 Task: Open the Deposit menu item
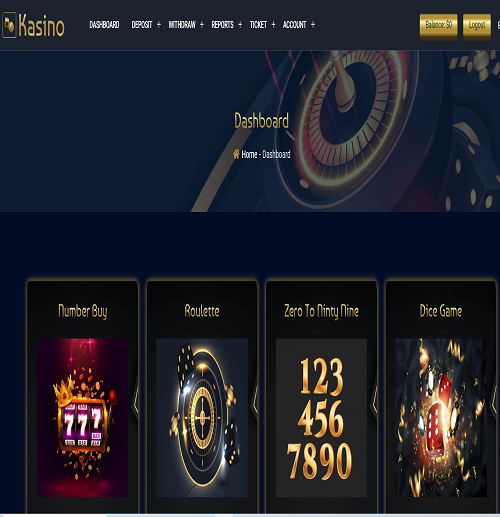tap(142, 25)
